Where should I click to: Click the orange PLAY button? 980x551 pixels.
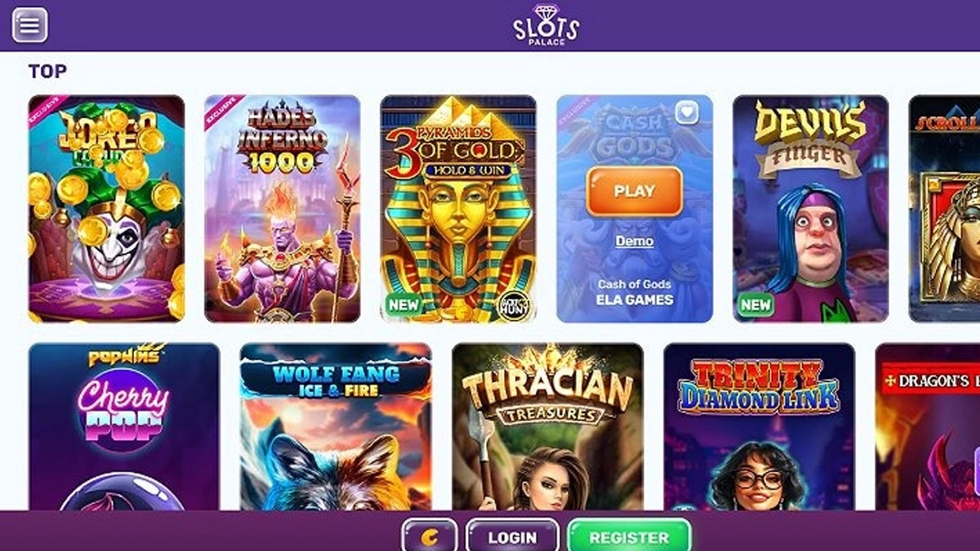coord(635,192)
